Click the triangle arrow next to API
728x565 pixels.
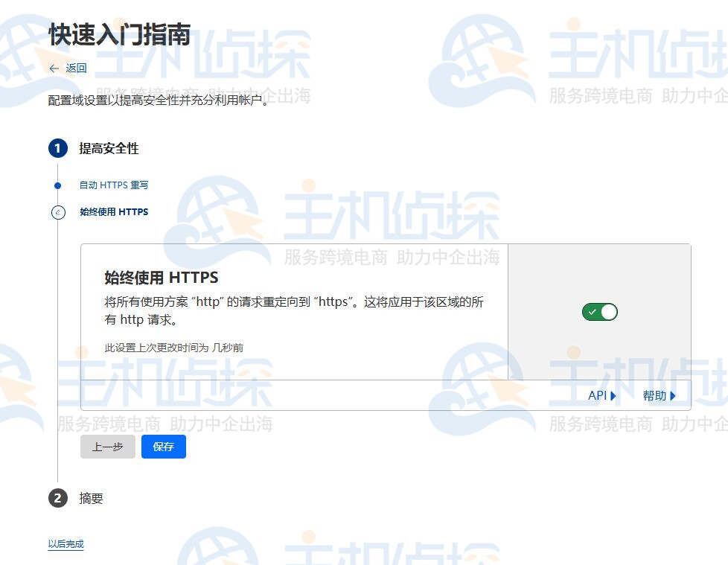point(613,395)
